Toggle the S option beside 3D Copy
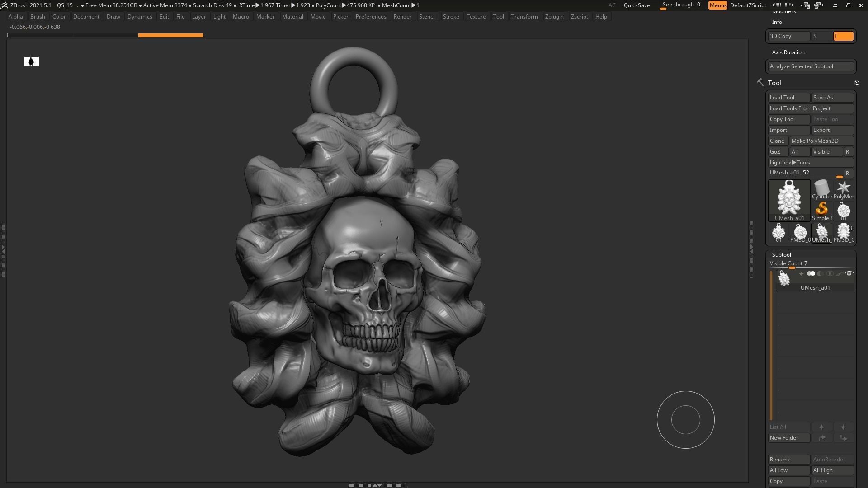This screenshot has height=488, width=868. click(x=821, y=36)
